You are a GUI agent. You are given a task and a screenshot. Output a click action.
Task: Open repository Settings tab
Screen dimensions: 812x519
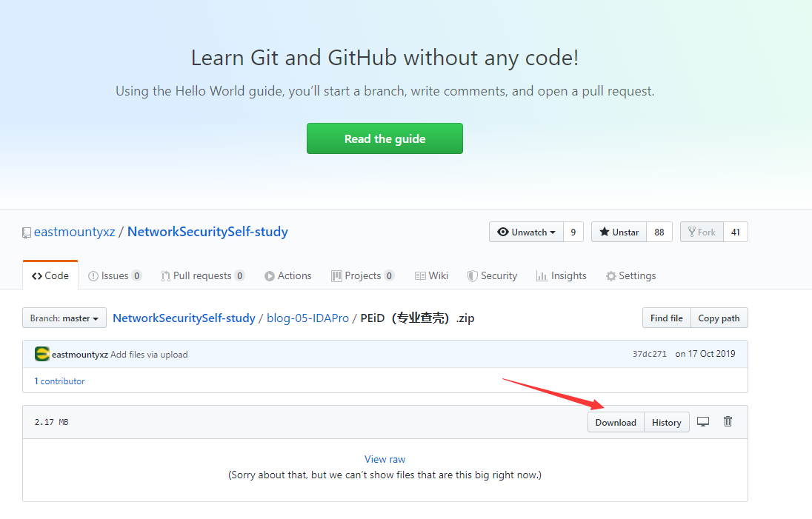click(x=630, y=276)
